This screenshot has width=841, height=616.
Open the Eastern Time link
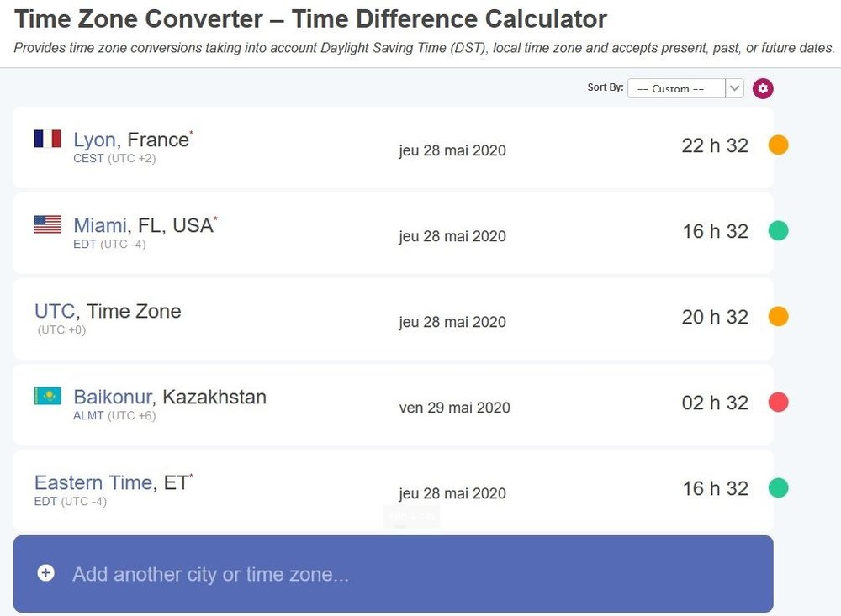tap(93, 482)
